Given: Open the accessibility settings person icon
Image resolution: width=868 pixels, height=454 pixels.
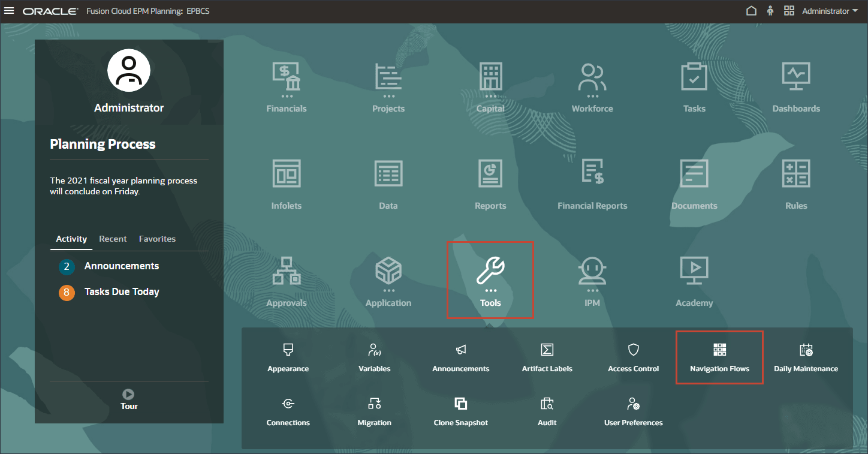Looking at the screenshot, I should click(770, 11).
